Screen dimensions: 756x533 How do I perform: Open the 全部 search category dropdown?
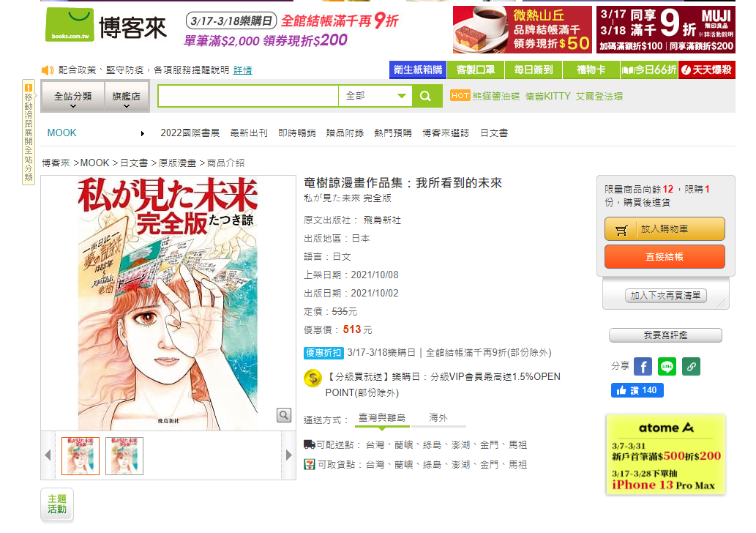pos(375,96)
